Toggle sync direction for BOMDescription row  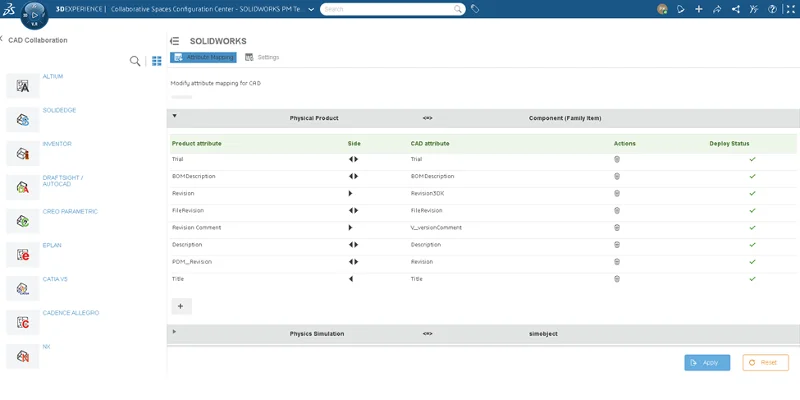[353, 176]
